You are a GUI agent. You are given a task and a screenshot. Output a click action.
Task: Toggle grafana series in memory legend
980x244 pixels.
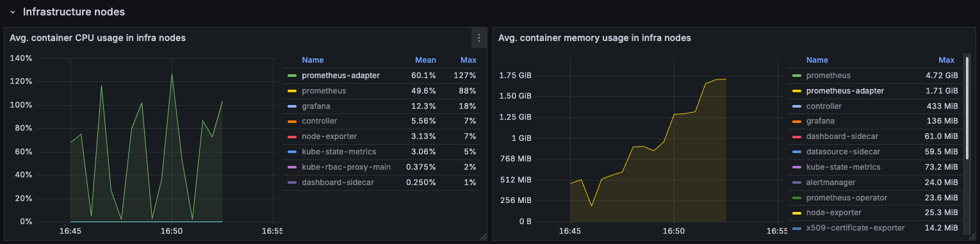tap(821, 121)
